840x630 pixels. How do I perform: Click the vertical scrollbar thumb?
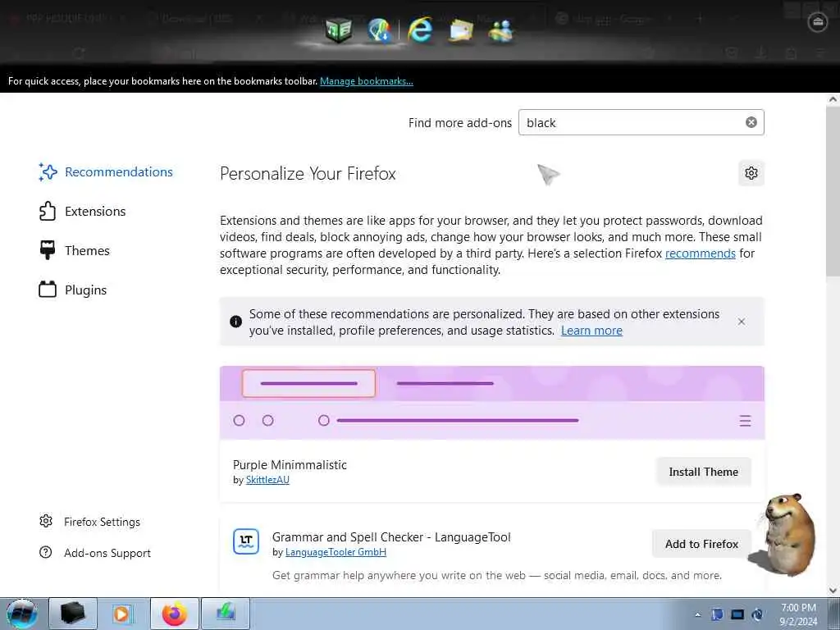coord(833,192)
